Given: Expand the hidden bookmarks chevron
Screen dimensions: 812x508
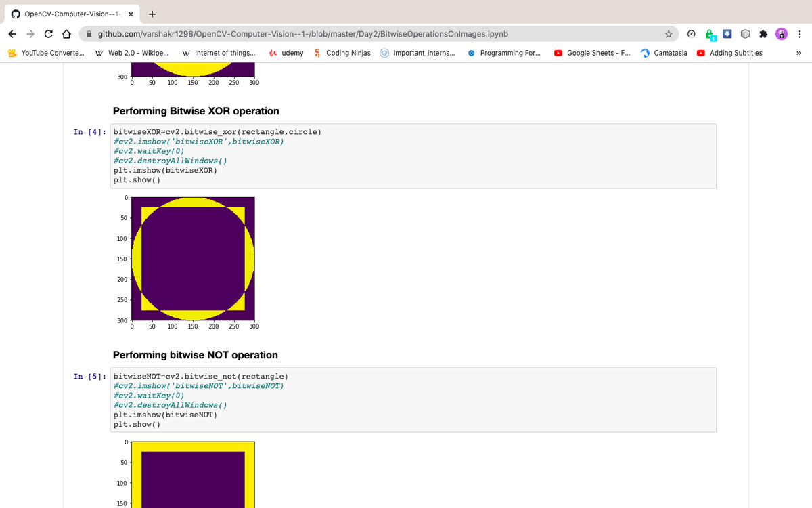Looking at the screenshot, I should click(x=799, y=52).
